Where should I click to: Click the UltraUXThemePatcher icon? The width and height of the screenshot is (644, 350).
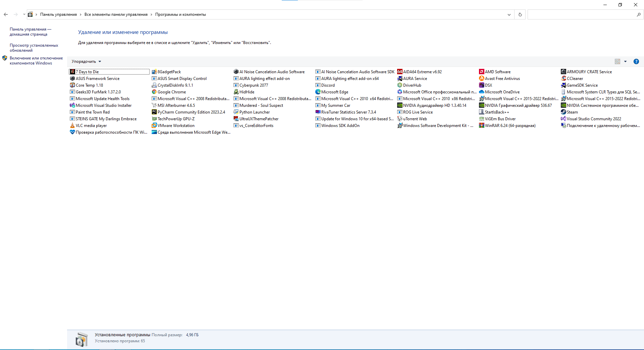[236, 119]
